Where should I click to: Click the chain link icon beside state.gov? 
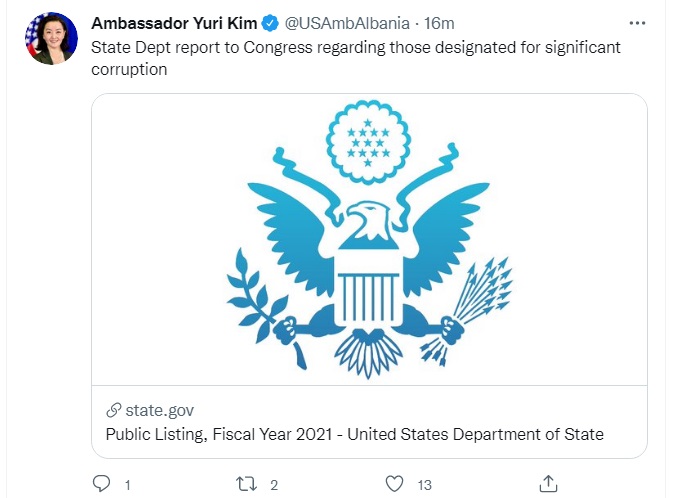click(113, 410)
